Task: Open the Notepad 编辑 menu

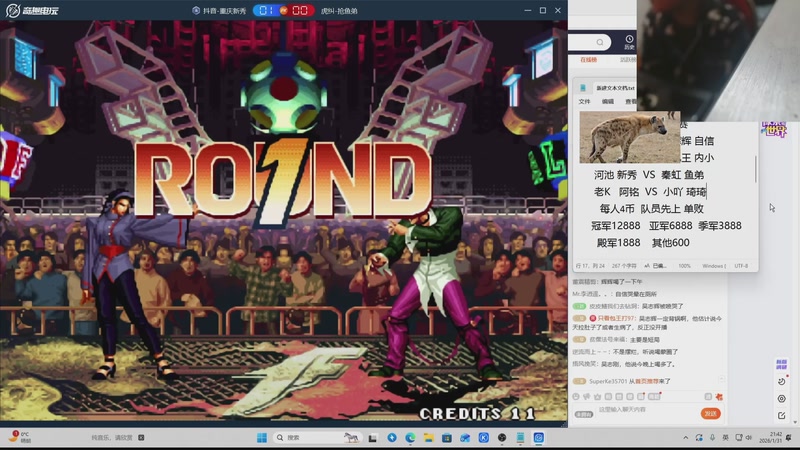Action: [x=608, y=102]
